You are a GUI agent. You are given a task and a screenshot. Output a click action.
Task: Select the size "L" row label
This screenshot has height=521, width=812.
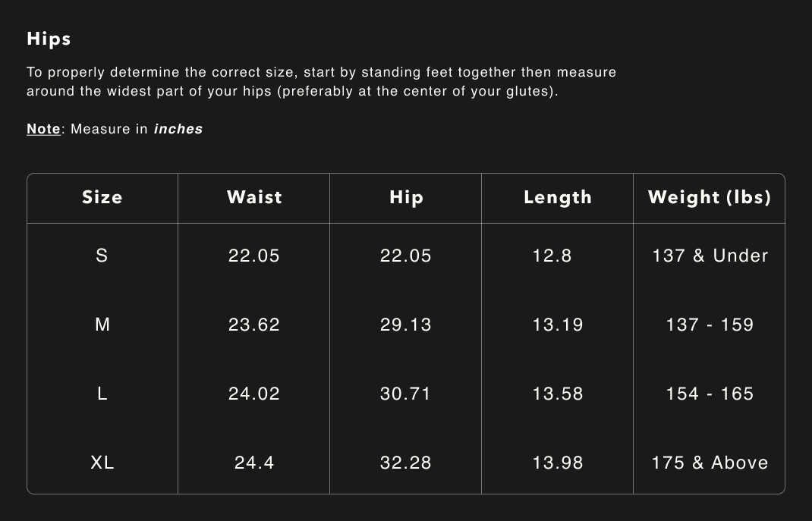102,394
